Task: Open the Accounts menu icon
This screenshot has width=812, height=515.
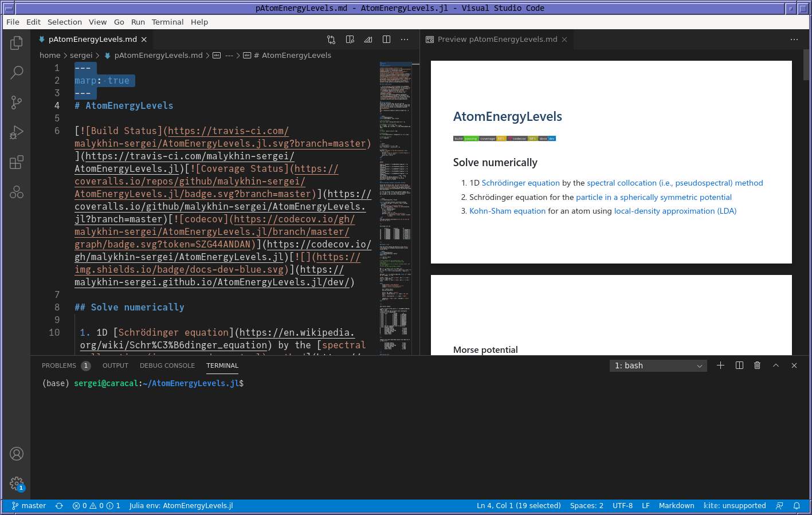Action: click(x=17, y=454)
